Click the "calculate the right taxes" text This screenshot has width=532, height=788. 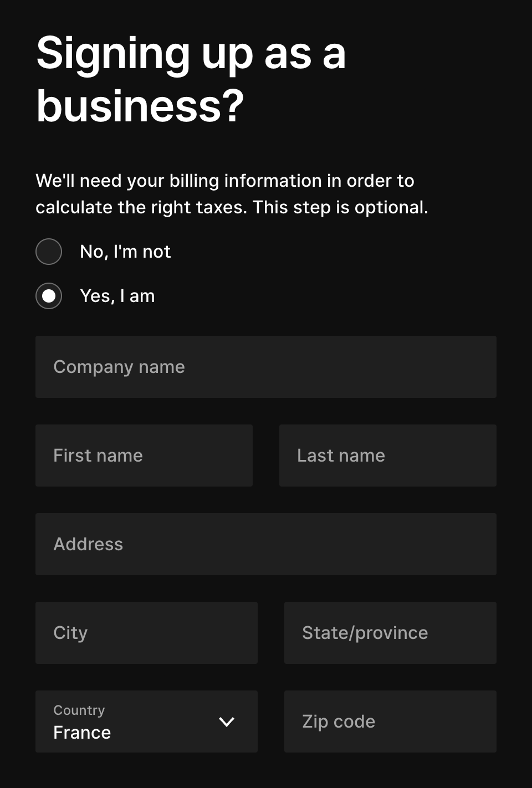[x=141, y=207]
